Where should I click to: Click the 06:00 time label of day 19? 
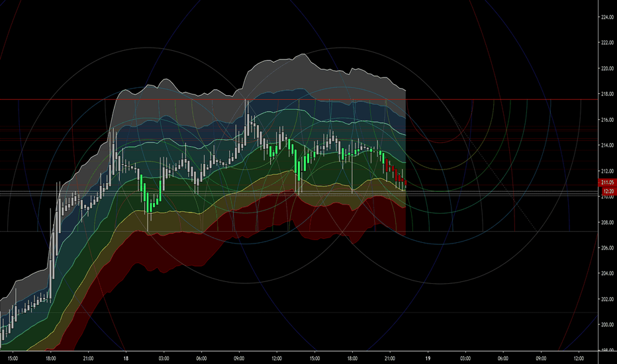point(503,359)
